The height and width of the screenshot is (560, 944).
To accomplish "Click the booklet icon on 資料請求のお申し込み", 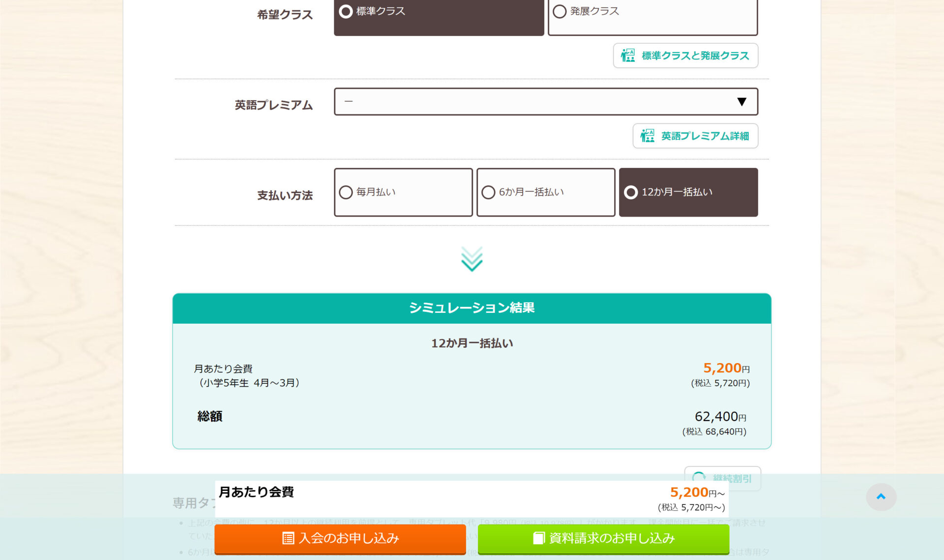I will (x=539, y=538).
